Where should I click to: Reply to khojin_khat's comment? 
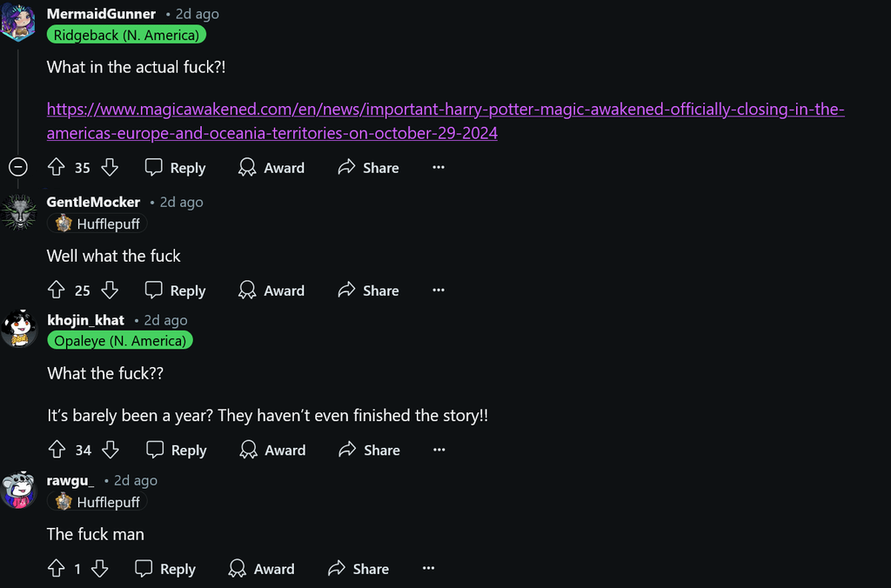coord(176,450)
